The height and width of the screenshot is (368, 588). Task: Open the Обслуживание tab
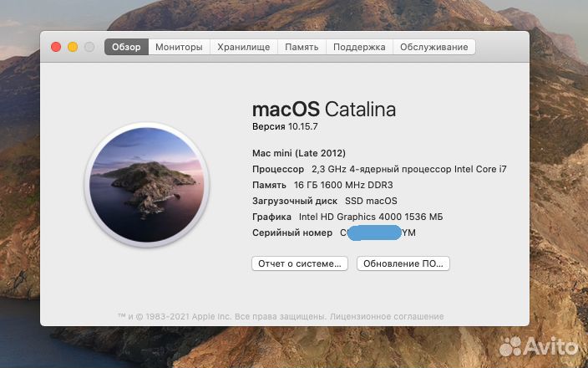tap(433, 47)
